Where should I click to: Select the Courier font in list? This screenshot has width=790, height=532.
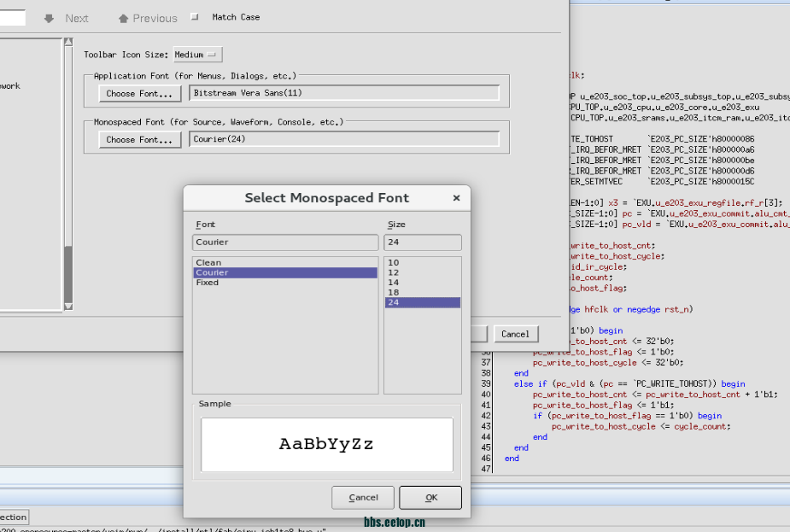pyautogui.click(x=285, y=272)
